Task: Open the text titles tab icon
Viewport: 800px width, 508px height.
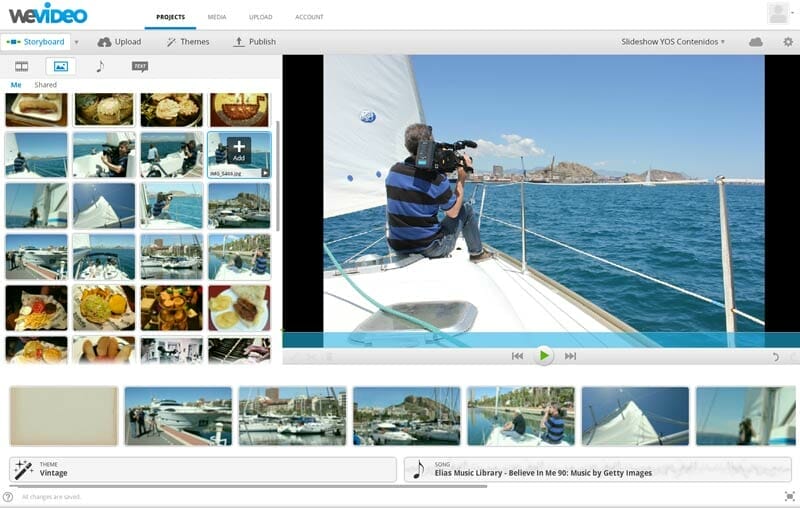Action: (140, 66)
